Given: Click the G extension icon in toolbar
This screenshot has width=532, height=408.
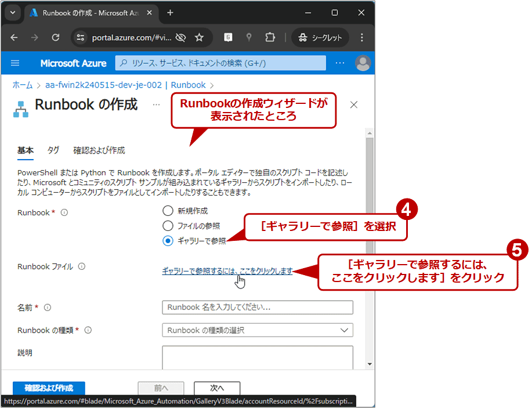Looking at the screenshot, I should coord(228,37).
